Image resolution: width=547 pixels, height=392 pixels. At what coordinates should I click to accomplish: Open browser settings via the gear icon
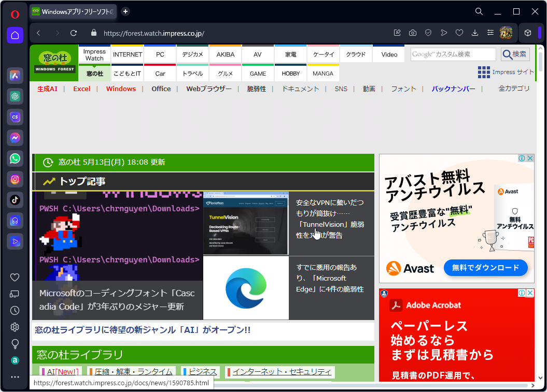pos(15,327)
